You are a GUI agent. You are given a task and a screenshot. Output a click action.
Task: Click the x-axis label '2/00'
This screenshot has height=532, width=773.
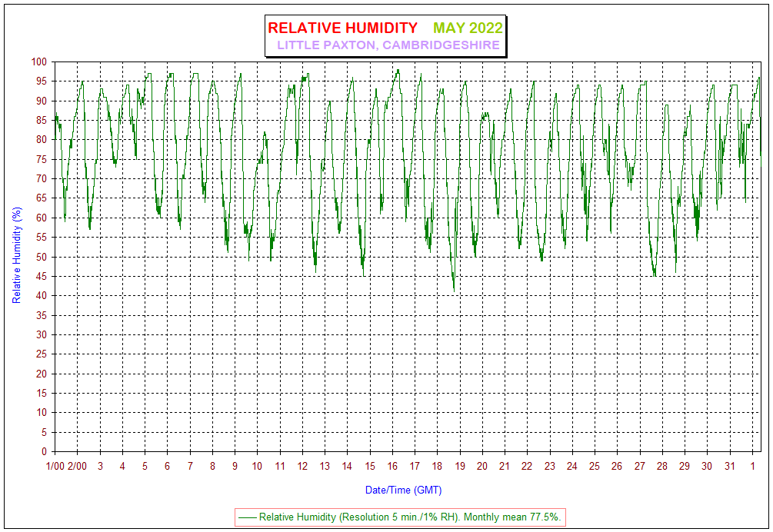pyautogui.click(x=77, y=466)
